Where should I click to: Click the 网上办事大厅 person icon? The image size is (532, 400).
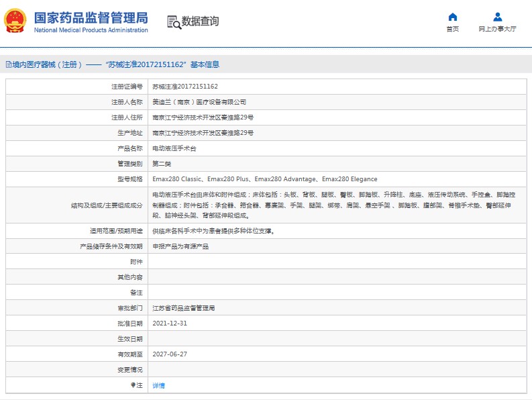point(497,17)
